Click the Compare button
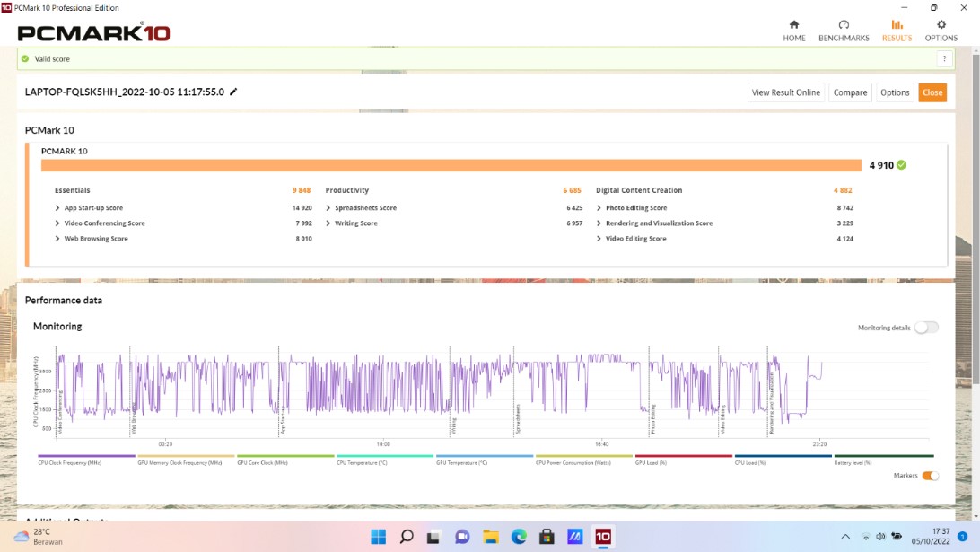980x552 pixels. point(850,92)
